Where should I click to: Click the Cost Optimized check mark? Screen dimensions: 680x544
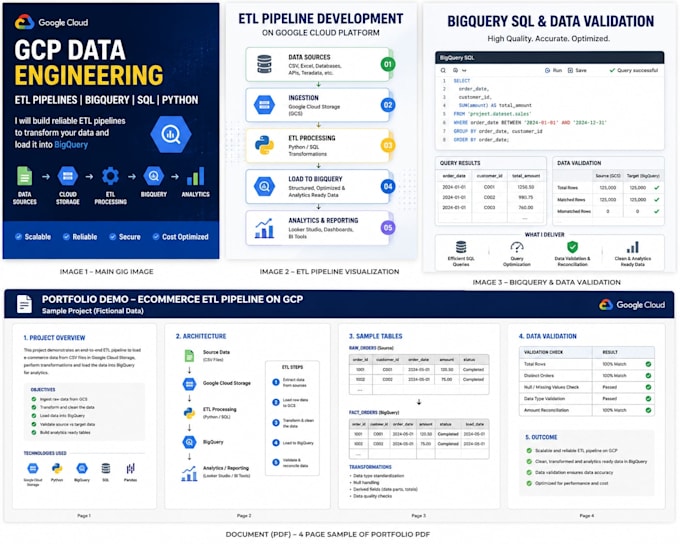click(156, 236)
